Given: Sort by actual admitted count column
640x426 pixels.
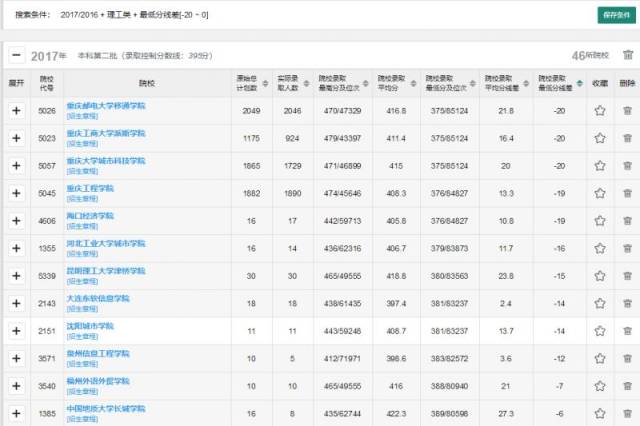Looking at the screenshot, I should 306,83.
